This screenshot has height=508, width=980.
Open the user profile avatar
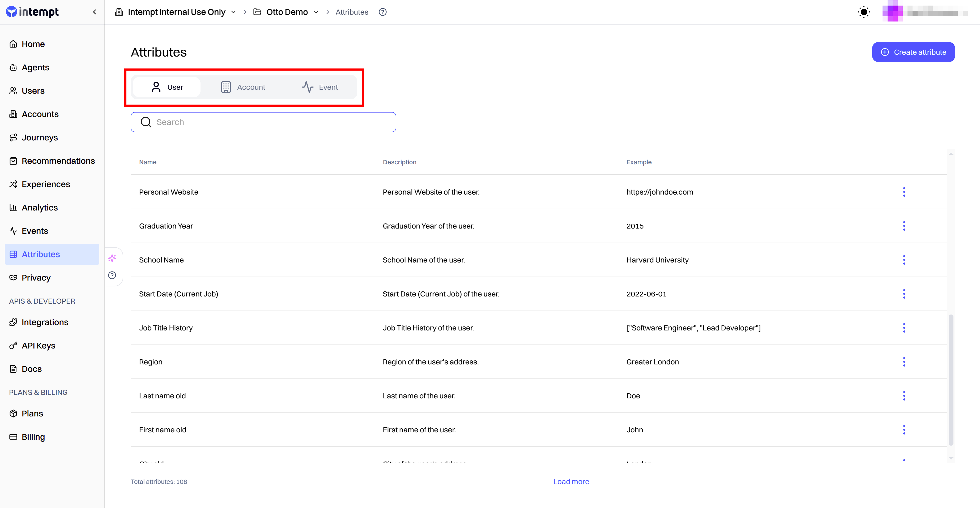tap(892, 11)
